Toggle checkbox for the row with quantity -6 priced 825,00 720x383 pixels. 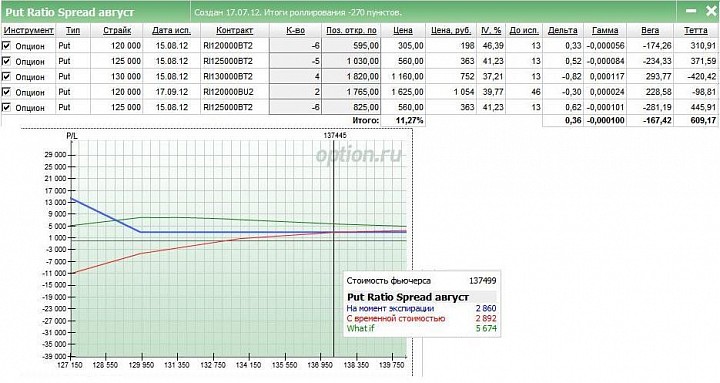(x=6, y=107)
